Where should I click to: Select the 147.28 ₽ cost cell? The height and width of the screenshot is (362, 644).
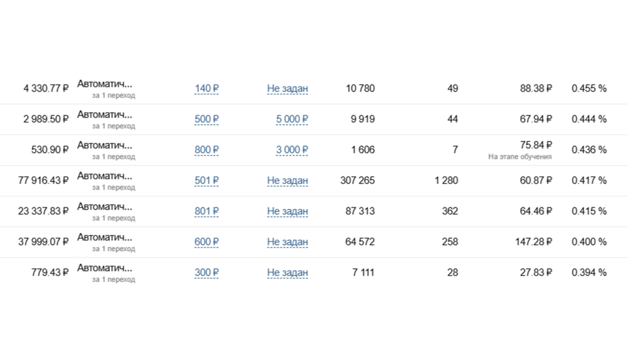coord(533,242)
